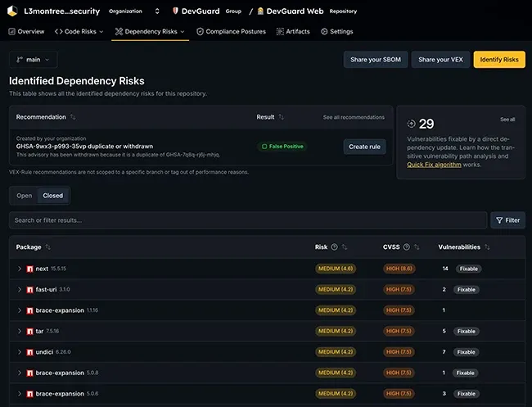Screen dimensions: 532x407
Task: Click the npm icon for tar
Action: (x=29, y=332)
